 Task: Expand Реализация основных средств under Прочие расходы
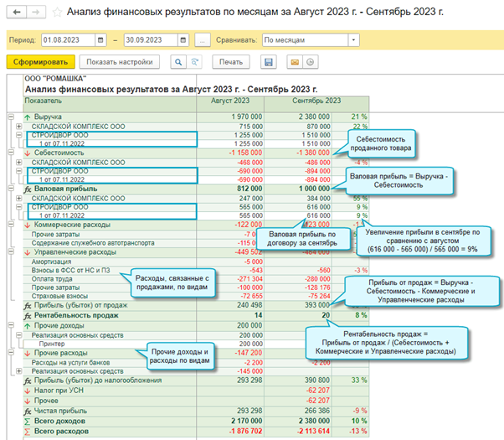[x=19, y=371]
